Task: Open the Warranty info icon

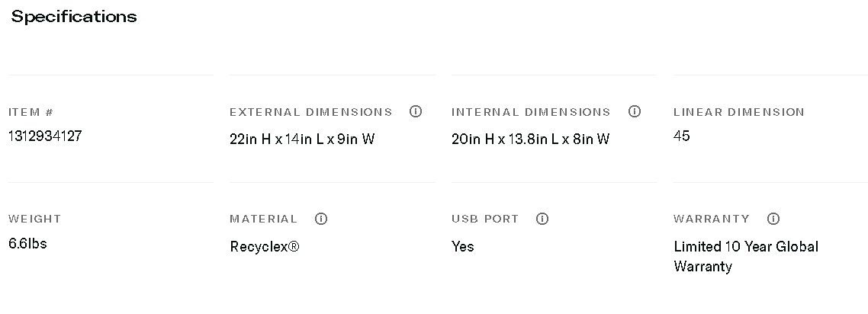Action: pos(773,219)
